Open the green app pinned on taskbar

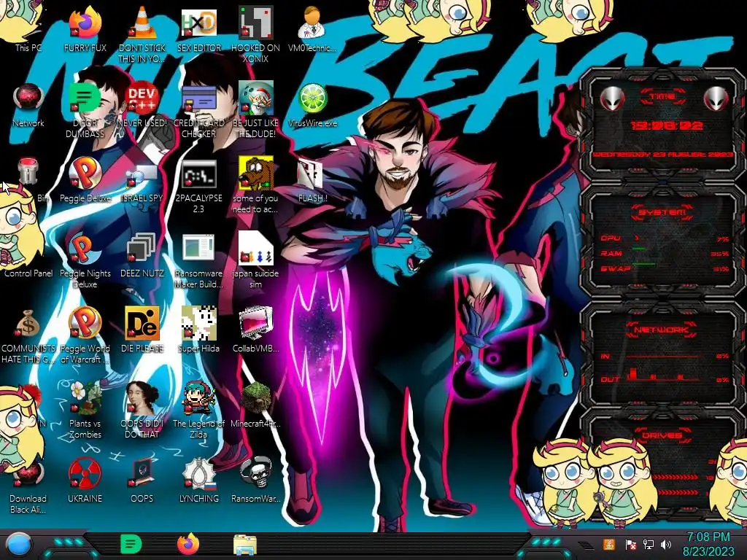(131, 544)
